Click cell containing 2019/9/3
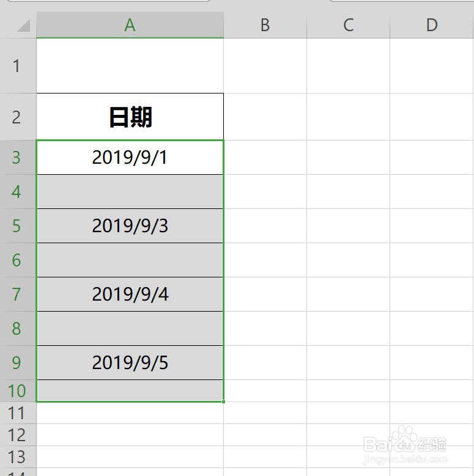The image size is (474, 476). 130,226
